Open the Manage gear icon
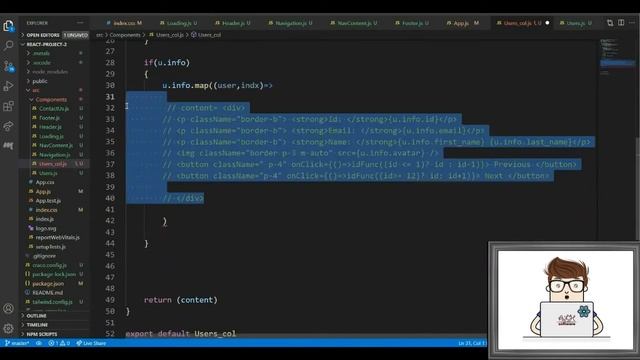This screenshot has height=360, width=640. coord(9,328)
